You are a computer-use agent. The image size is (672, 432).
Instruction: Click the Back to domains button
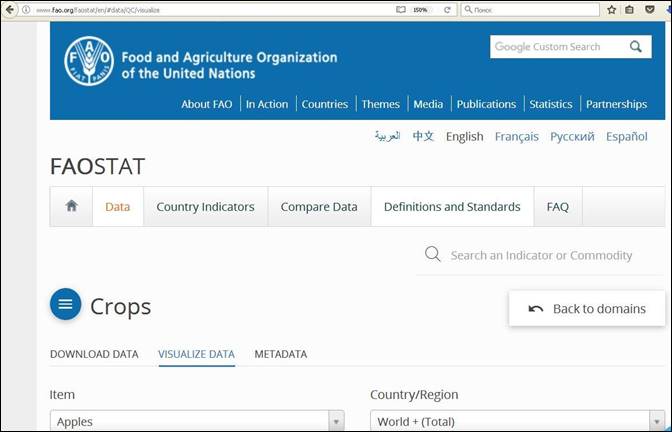(x=587, y=308)
